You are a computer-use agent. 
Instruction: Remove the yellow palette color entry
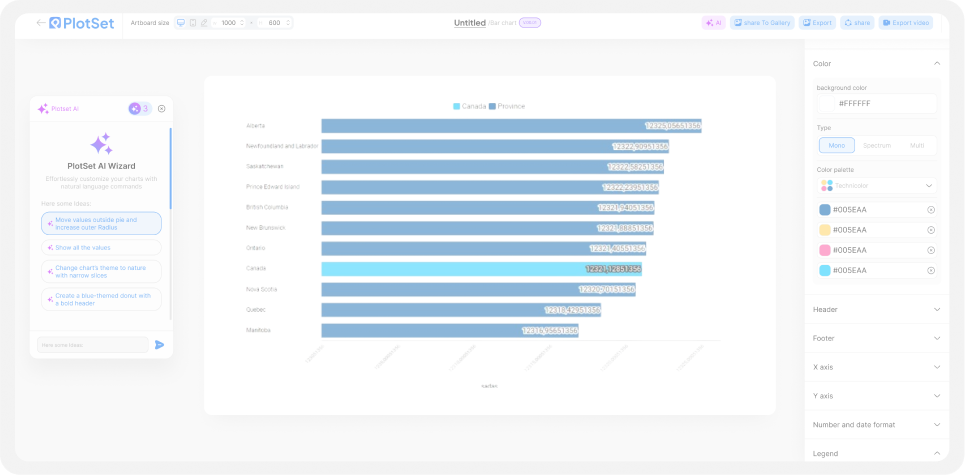[x=931, y=230]
